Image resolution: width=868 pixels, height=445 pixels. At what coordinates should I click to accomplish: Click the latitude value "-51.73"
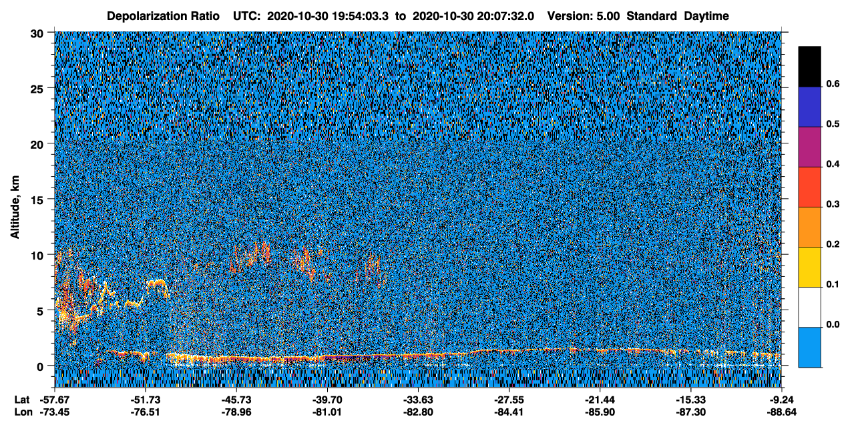pyautogui.click(x=145, y=399)
